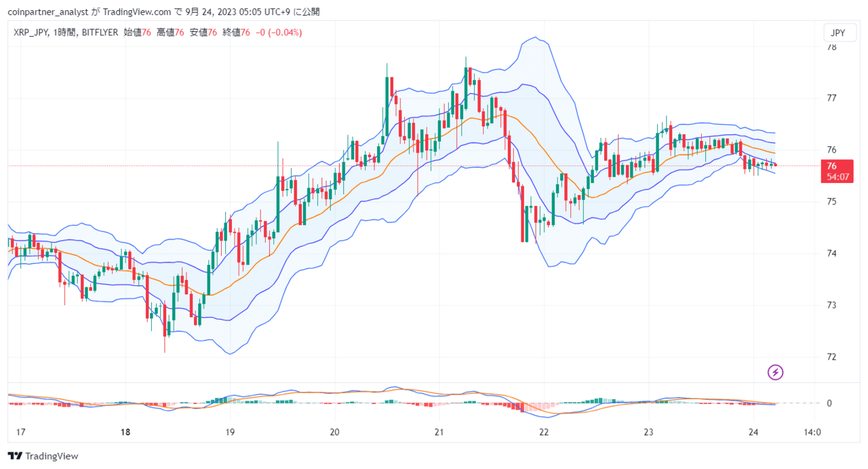Click the purple lightning bolt icon
Viewport: 868px width, 469px height.
point(776,371)
